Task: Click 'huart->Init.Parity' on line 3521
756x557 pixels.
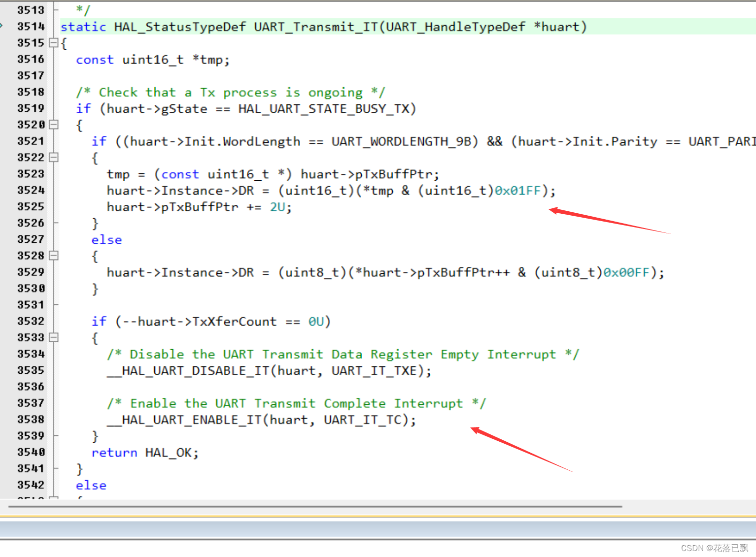Action: tap(587, 141)
